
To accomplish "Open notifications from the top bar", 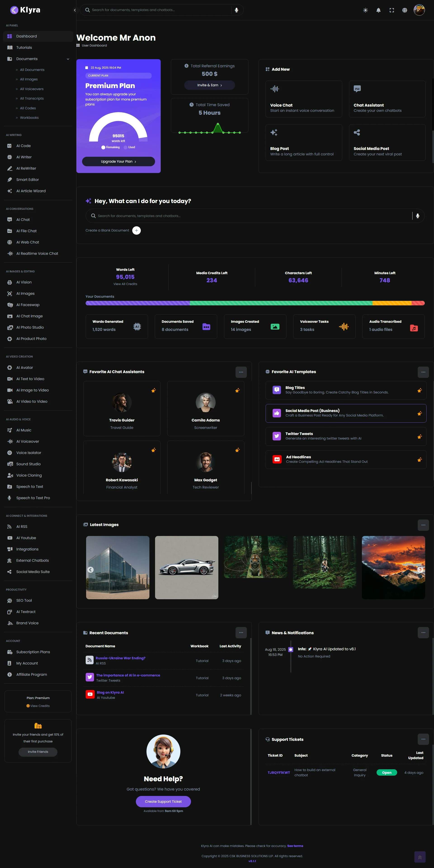I will (x=378, y=10).
